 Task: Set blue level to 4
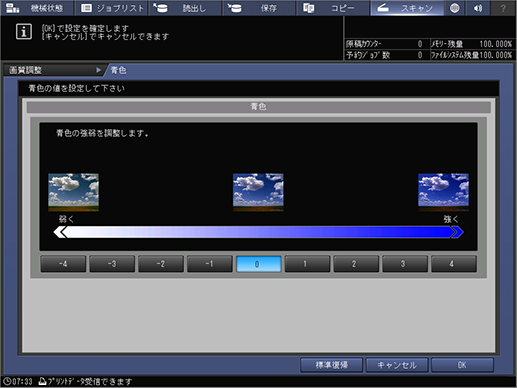point(454,264)
